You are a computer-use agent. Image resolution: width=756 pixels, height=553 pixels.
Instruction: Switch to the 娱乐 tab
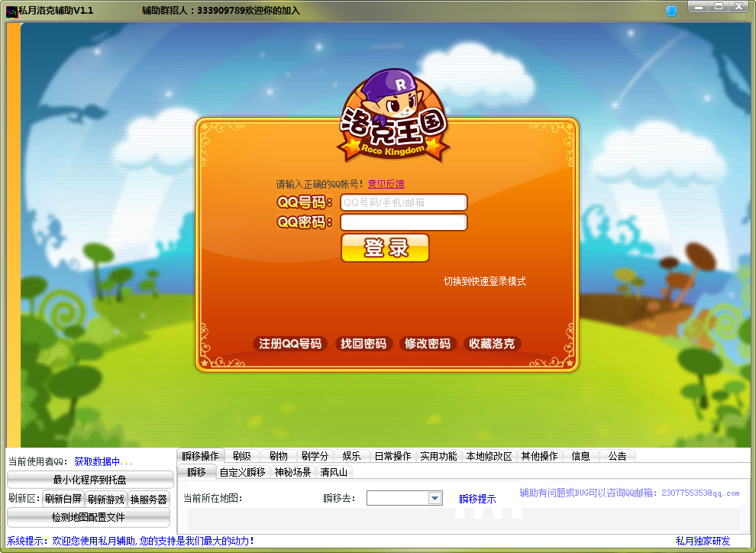(x=351, y=456)
